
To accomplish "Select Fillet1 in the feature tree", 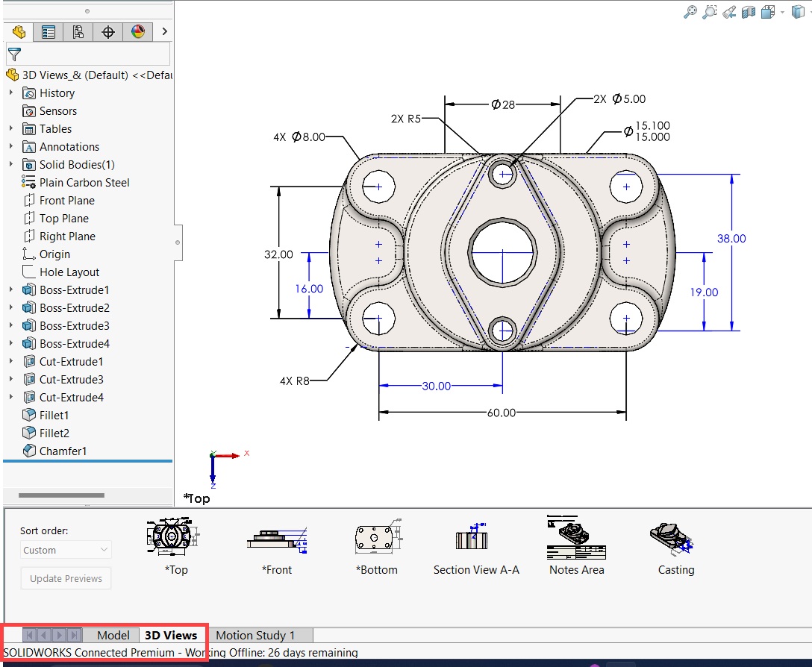I will [54, 416].
